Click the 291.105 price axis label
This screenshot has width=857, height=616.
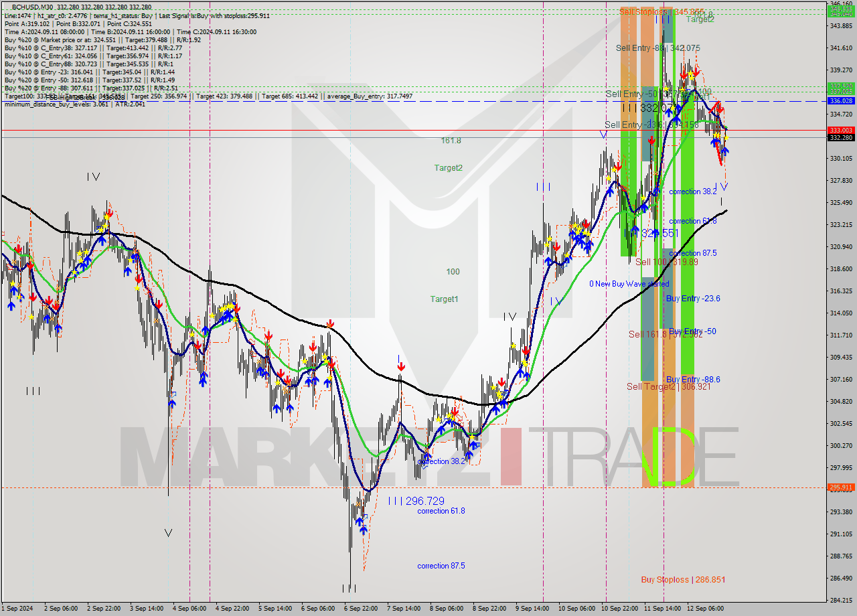[x=841, y=534]
